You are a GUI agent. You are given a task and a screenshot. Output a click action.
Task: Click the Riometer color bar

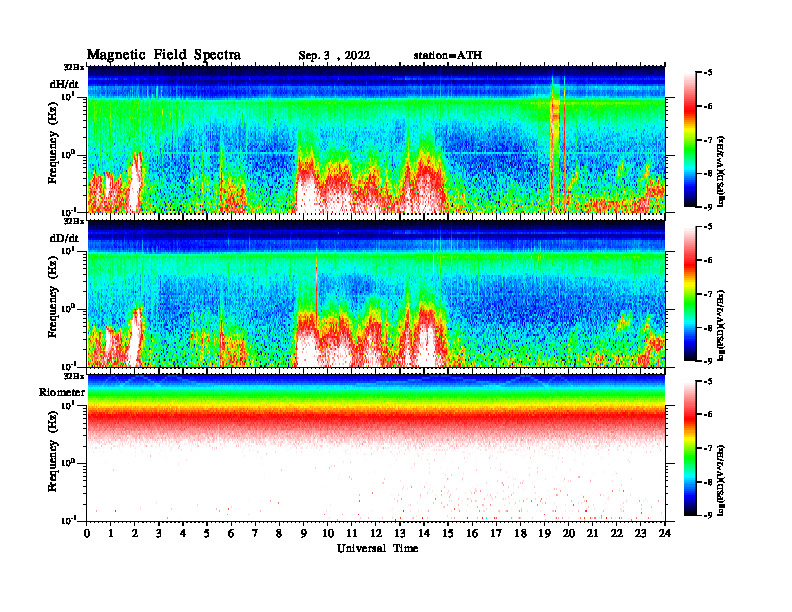[x=690, y=448]
